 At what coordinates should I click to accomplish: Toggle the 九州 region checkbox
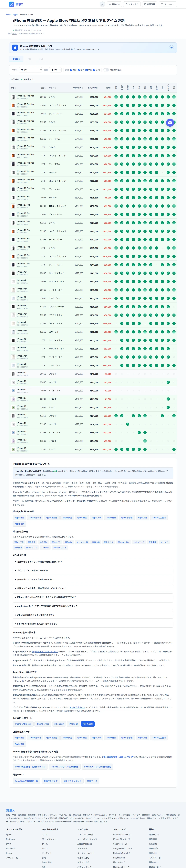94,70
